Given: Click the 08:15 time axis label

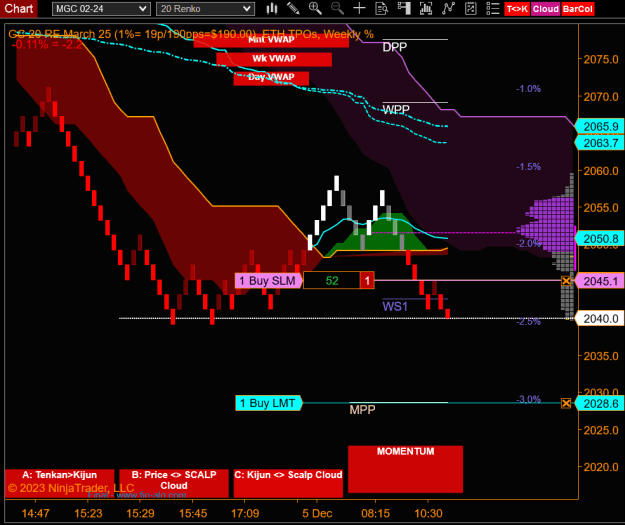Looking at the screenshot, I should (375, 513).
